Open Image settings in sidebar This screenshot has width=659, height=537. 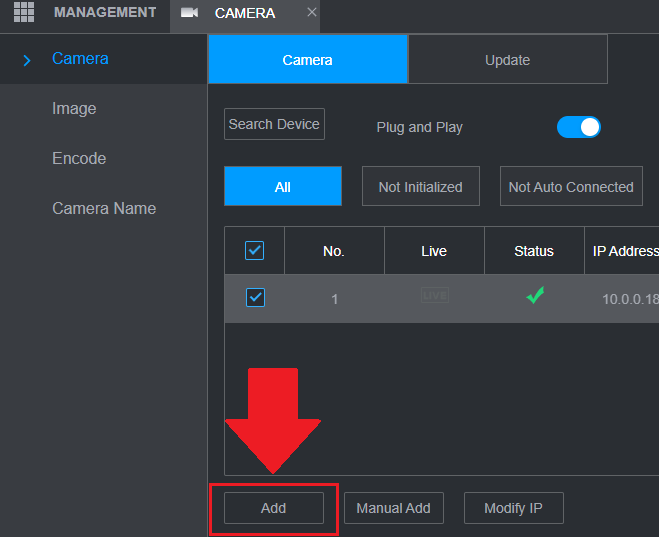click(x=74, y=108)
